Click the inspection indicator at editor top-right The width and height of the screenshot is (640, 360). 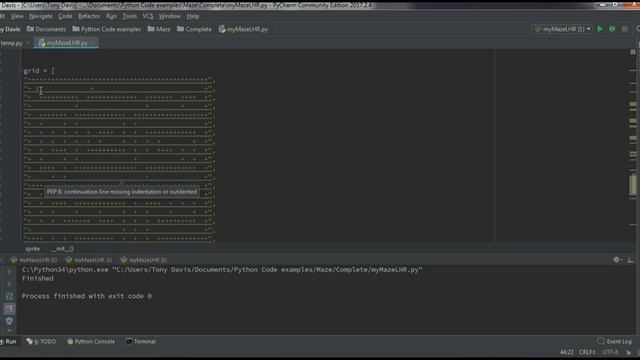[x=633, y=52]
